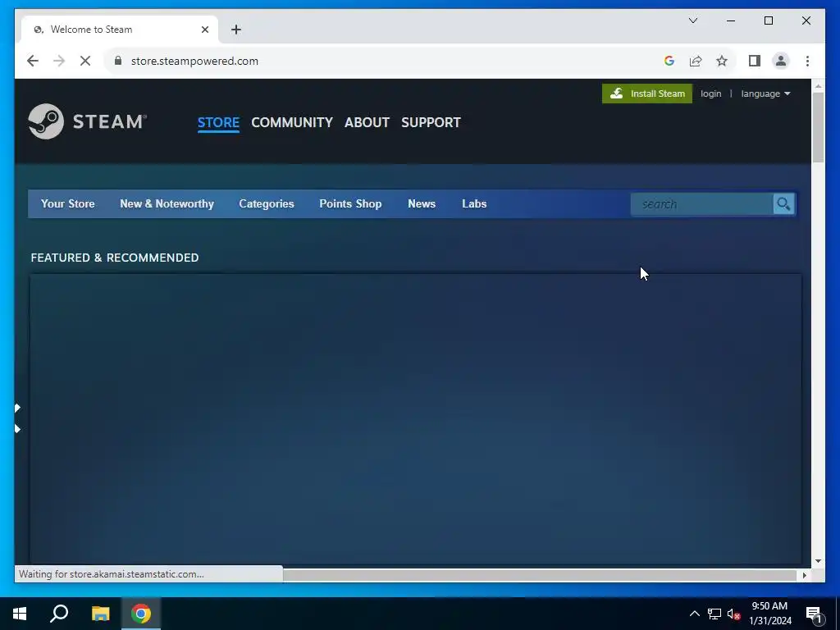Open the tab search chevron

[692, 21]
